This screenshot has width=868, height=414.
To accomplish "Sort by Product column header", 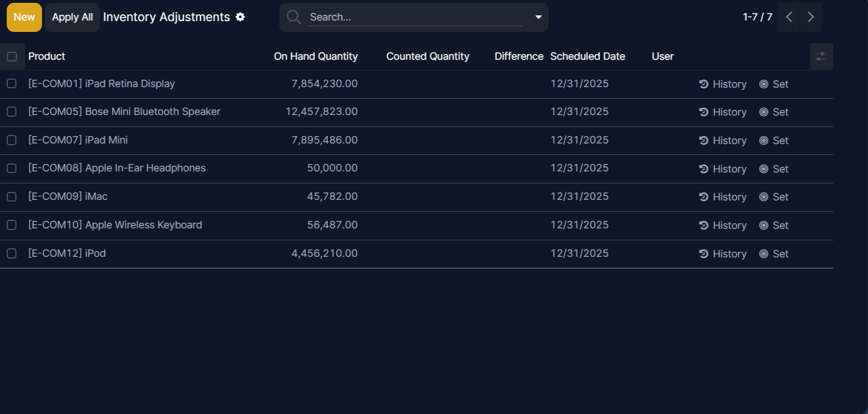I will click(47, 56).
